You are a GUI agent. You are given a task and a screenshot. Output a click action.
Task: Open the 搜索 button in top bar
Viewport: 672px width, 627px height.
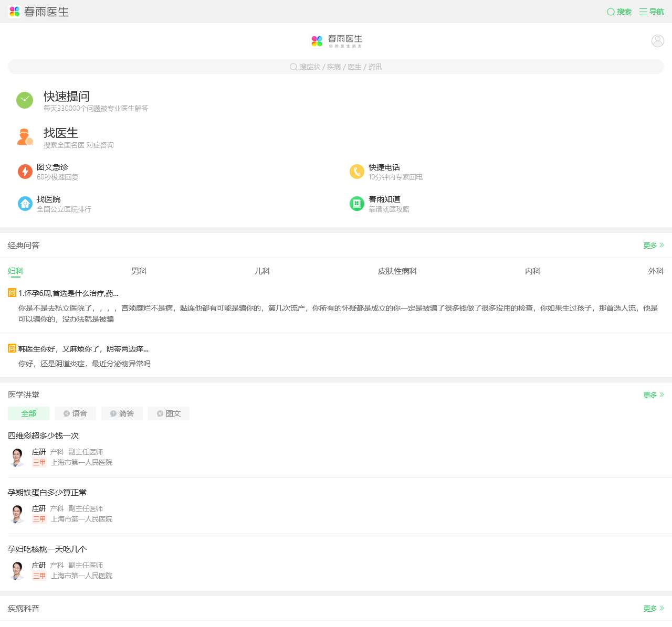(619, 12)
